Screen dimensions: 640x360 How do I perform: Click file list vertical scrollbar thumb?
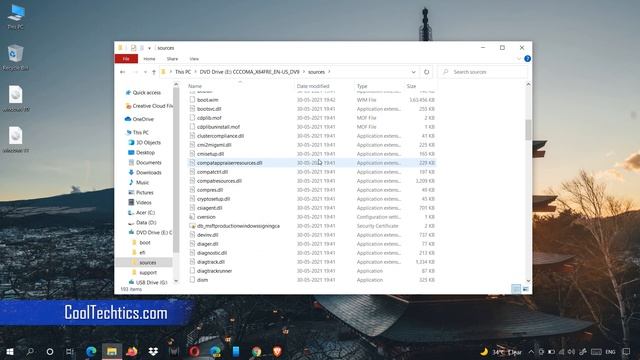(x=528, y=130)
